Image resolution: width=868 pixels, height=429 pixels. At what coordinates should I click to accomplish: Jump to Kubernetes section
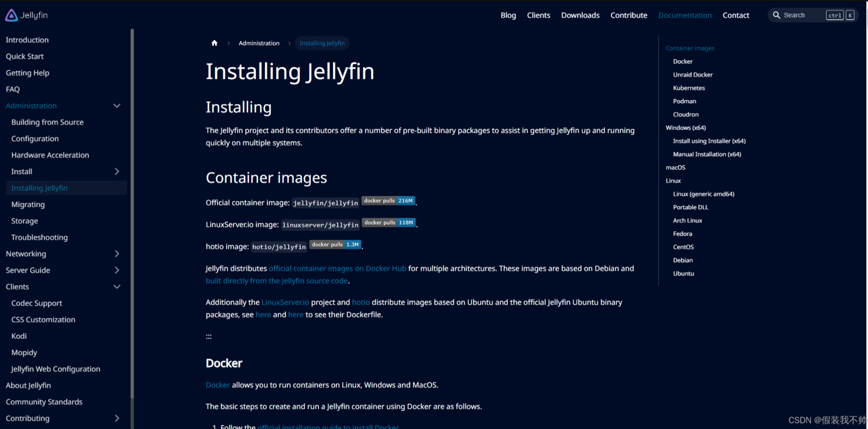pos(689,88)
